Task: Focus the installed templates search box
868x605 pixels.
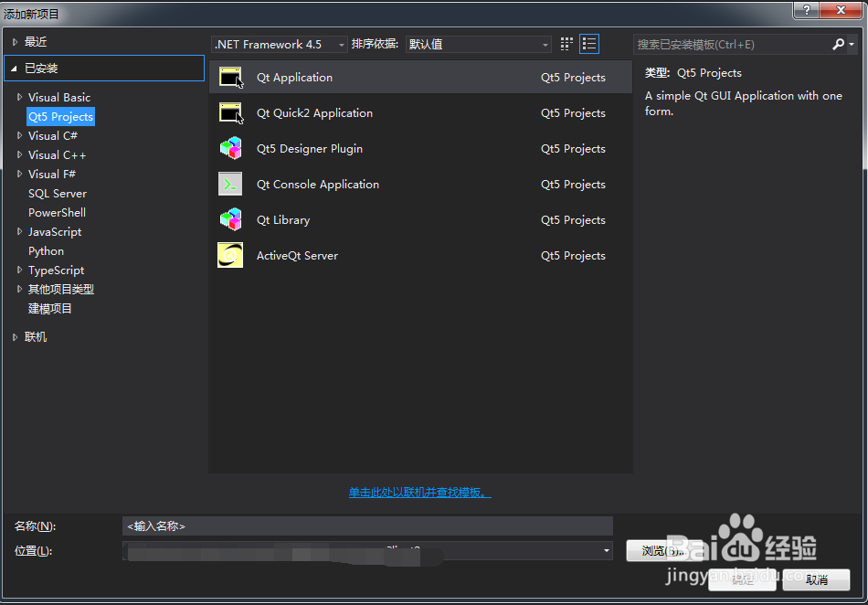Action: (732, 44)
